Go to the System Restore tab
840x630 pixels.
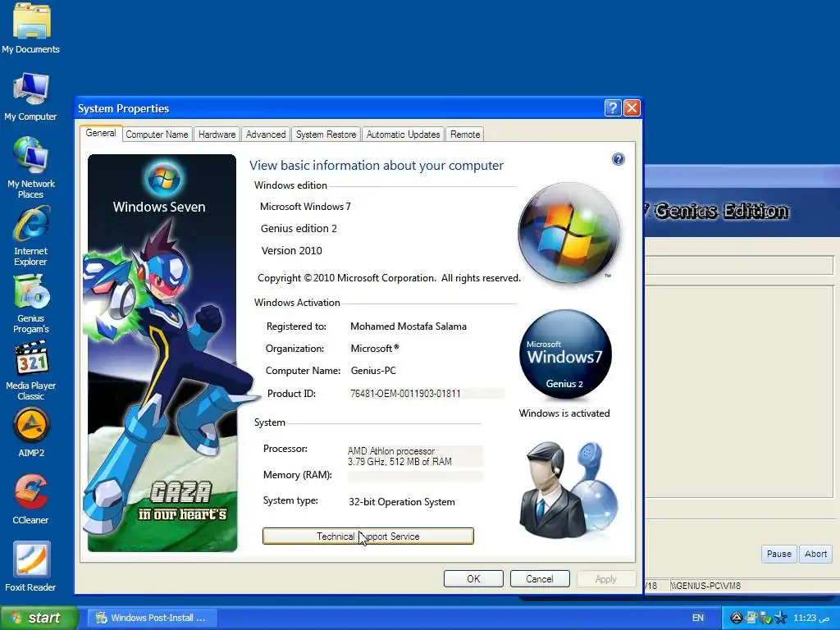[x=326, y=135]
